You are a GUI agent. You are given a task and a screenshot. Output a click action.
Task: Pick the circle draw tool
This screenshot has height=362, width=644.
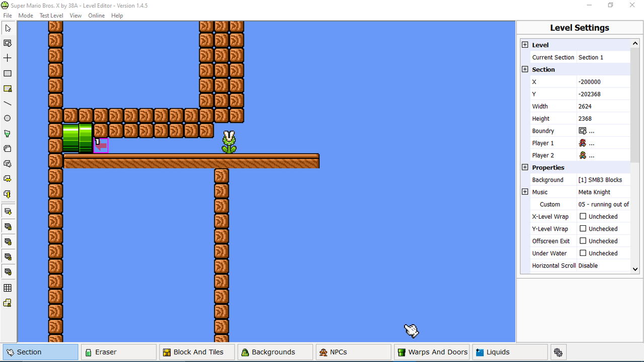click(x=8, y=119)
